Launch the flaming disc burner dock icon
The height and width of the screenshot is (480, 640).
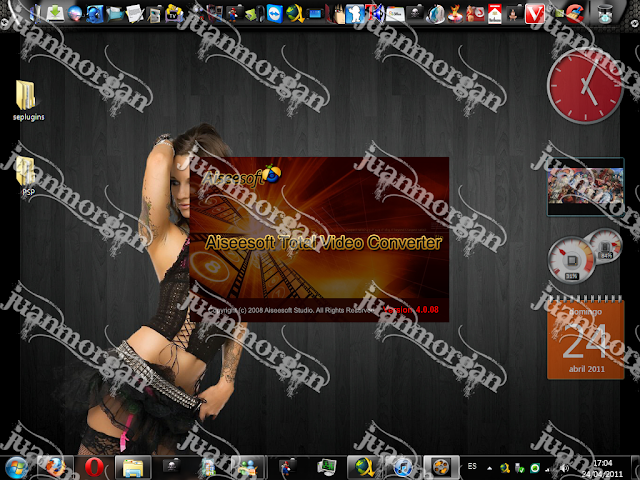(x=455, y=13)
